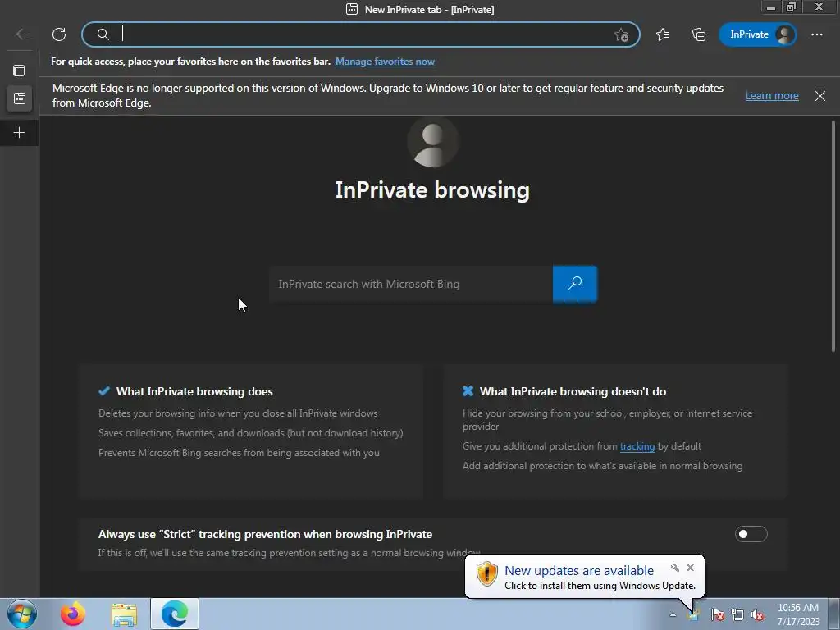Open Windows Explorer from taskbar
The width and height of the screenshot is (840, 630).
coord(124,614)
